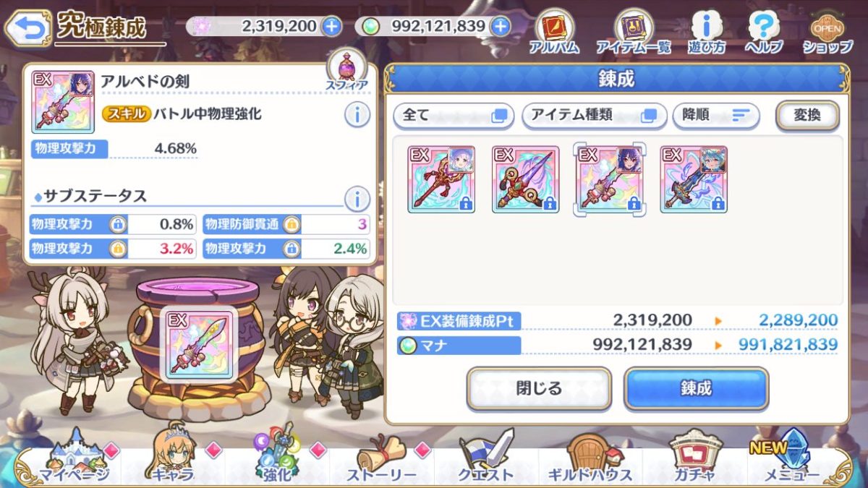Select the first EX equipment thumbnail in list

click(441, 179)
